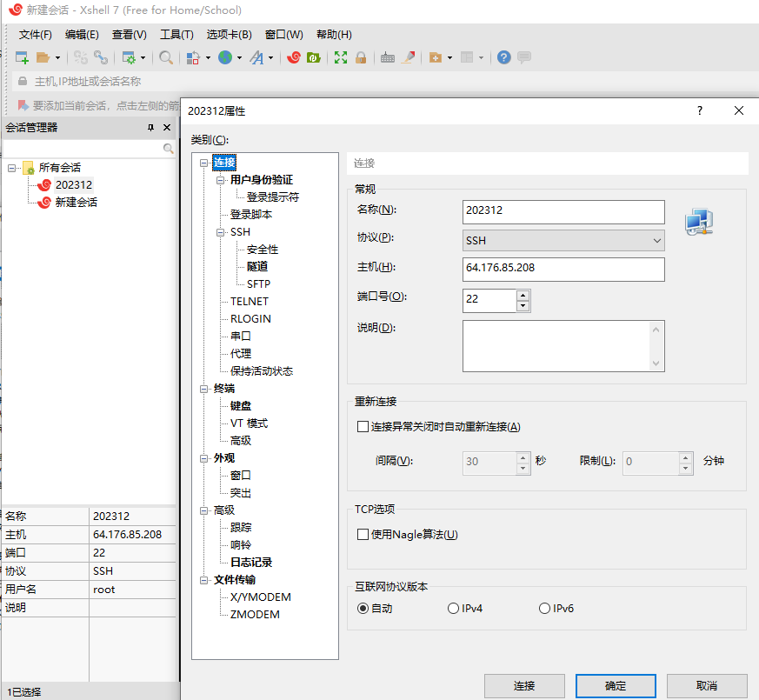759x700 pixels.
Task: Click the red flag bookmark icon
Action: tap(23, 105)
